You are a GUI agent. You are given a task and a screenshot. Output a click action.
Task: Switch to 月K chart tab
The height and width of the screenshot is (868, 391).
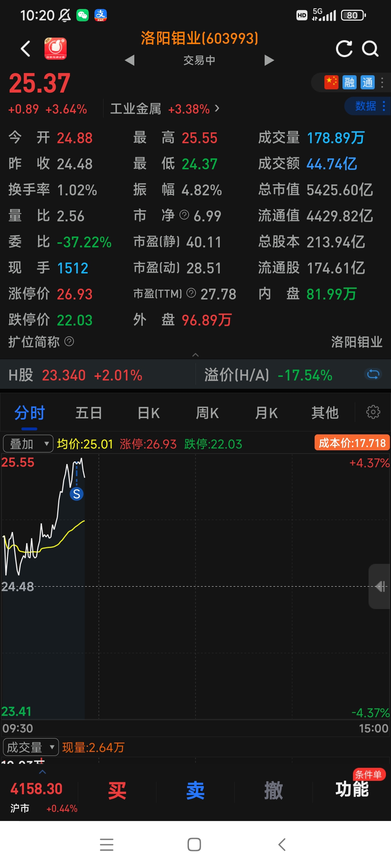click(266, 413)
